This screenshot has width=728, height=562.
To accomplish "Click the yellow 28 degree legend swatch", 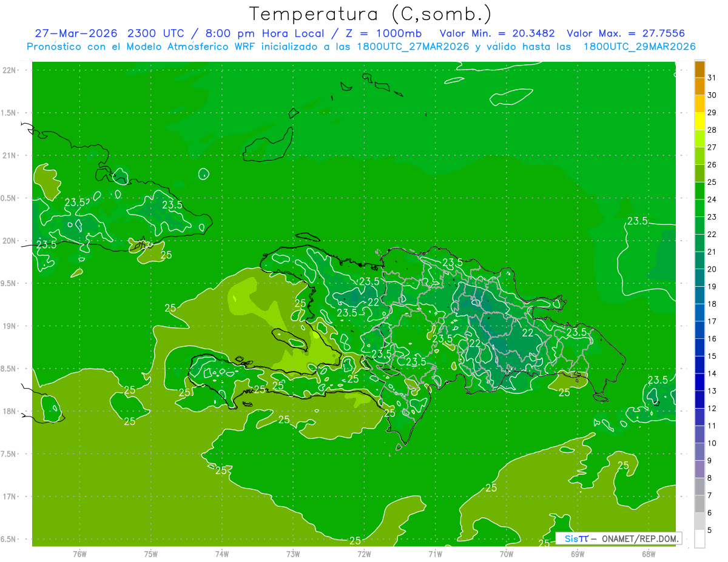I will [x=699, y=121].
